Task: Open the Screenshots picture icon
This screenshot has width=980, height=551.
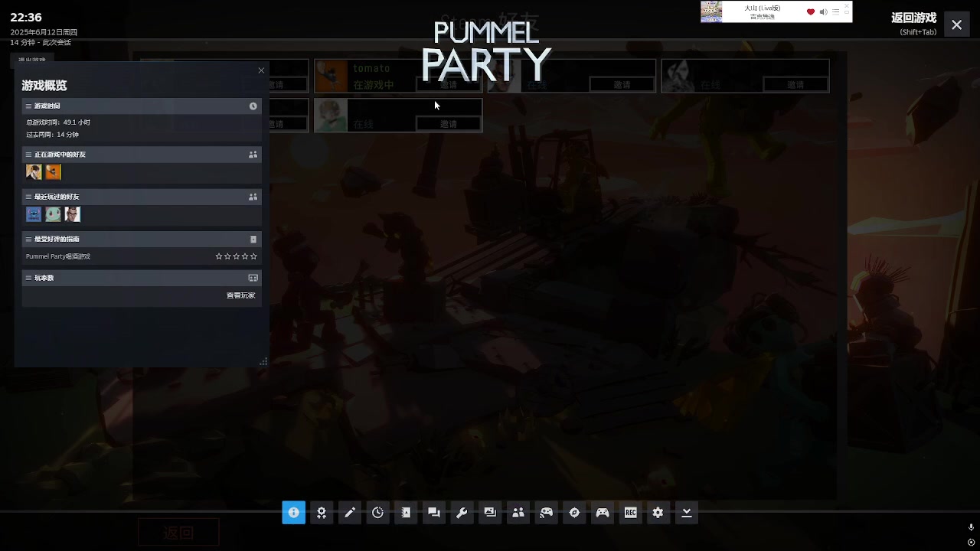Action: (x=490, y=513)
